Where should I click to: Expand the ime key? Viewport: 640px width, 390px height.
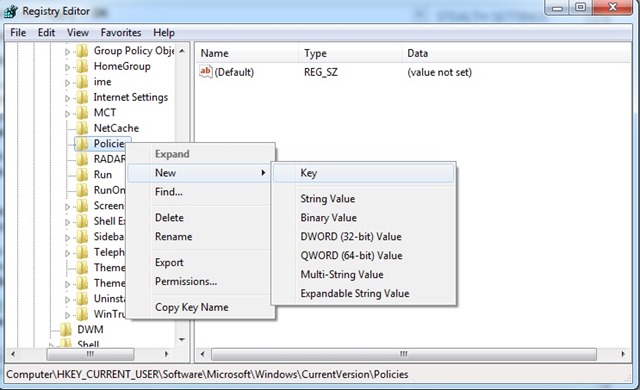pyautogui.click(x=67, y=83)
